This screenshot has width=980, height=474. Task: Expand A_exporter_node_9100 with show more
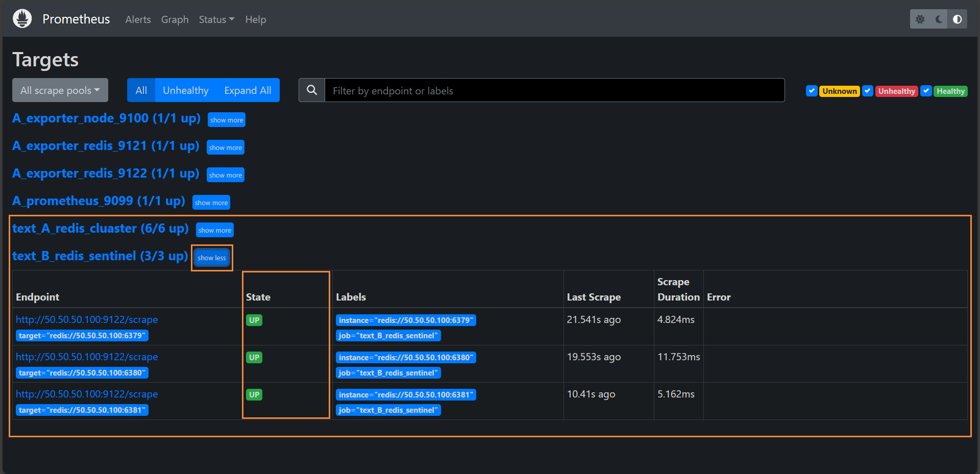click(227, 120)
